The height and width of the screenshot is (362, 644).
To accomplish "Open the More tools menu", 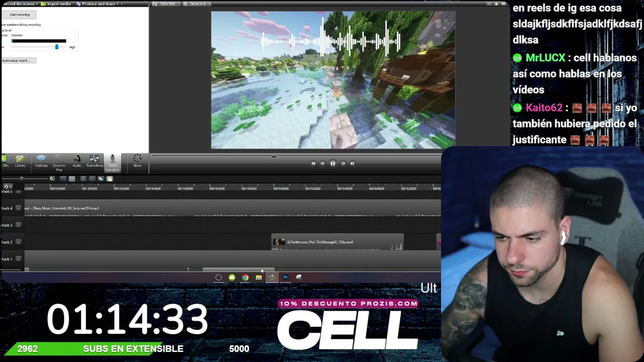I will click(x=137, y=161).
